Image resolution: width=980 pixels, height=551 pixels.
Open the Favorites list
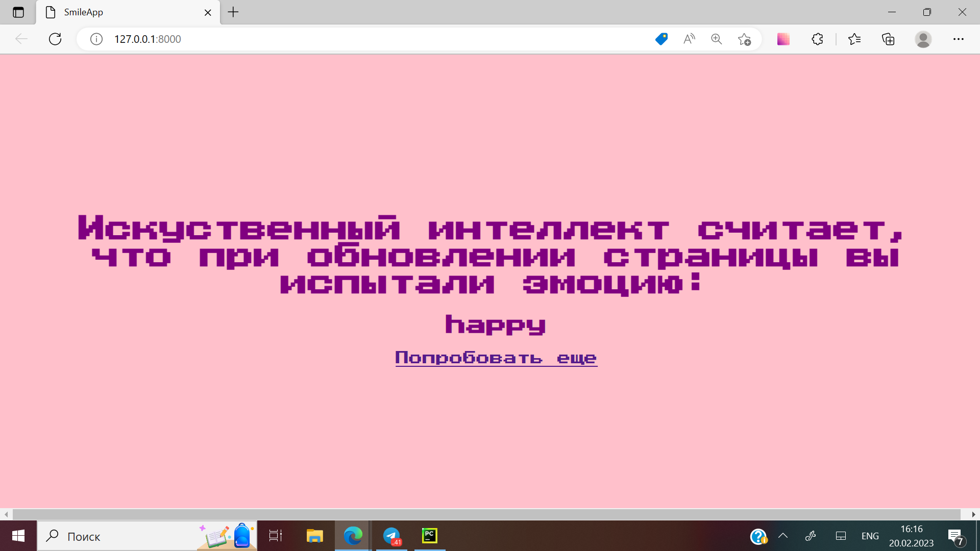coord(855,39)
